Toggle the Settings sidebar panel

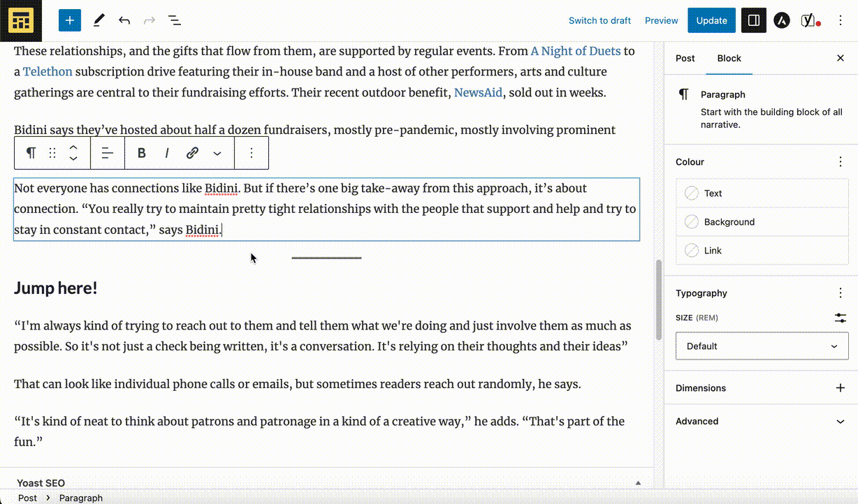coord(754,20)
